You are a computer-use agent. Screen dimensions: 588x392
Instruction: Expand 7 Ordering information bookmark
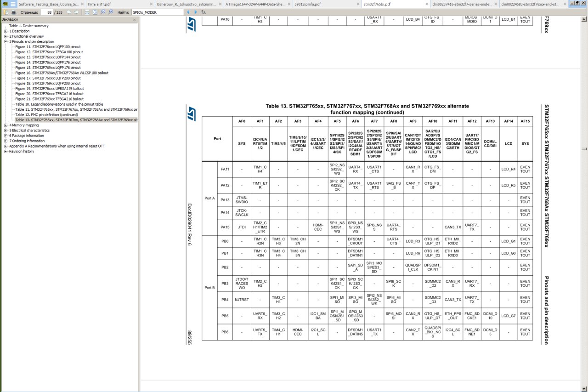click(6, 141)
